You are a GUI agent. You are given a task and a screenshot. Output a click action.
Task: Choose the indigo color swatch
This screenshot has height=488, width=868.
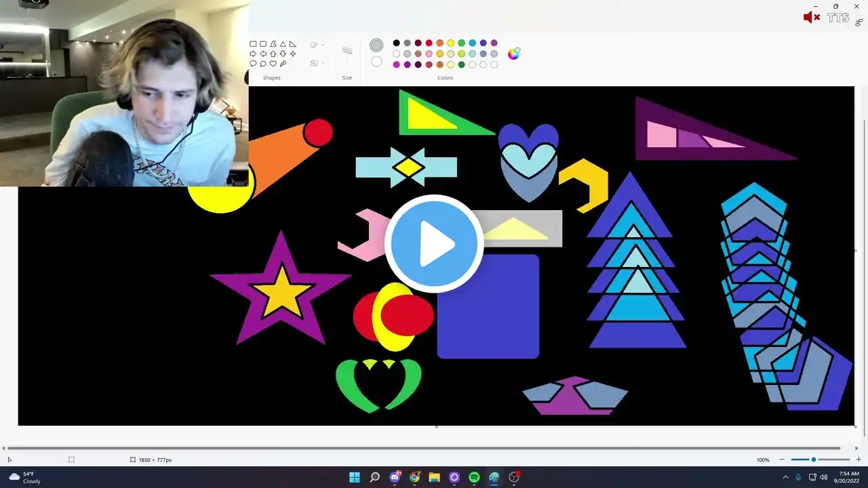(484, 43)
